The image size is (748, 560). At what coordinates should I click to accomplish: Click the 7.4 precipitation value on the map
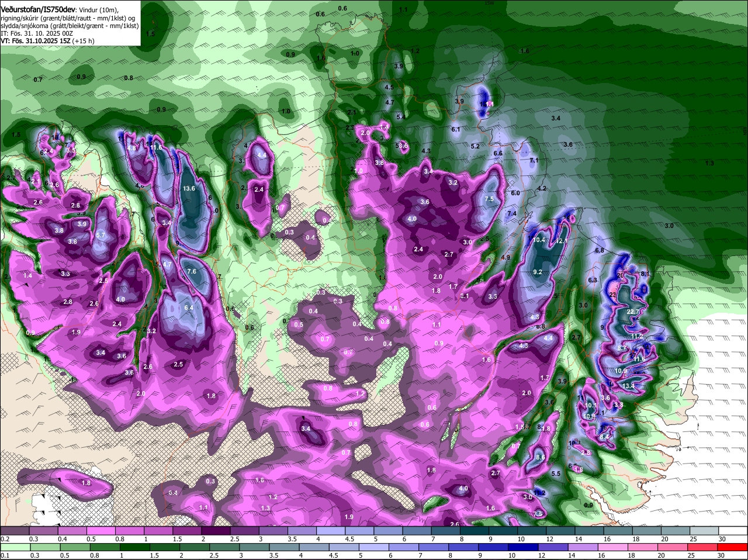point(511,213)
